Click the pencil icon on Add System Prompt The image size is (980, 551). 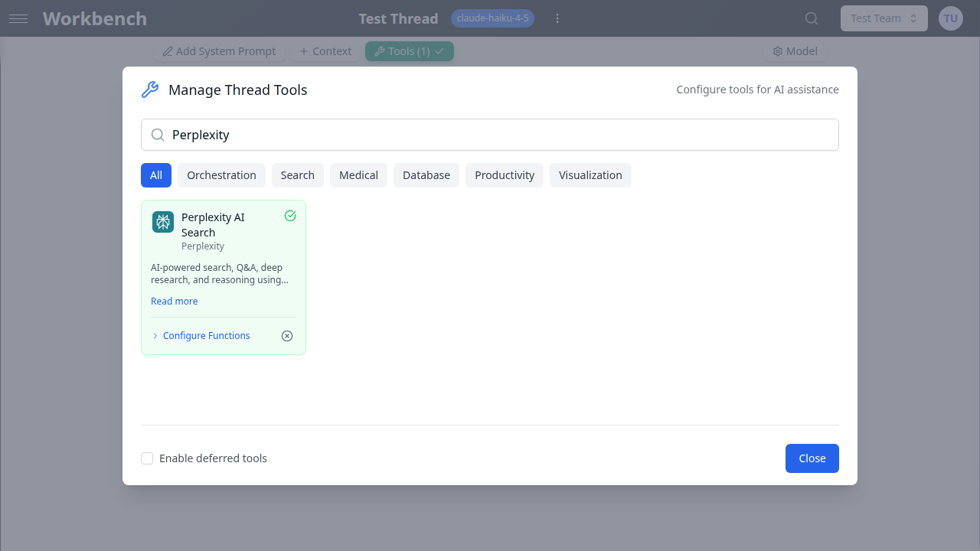pyautogui.click(x=168, y=51)
